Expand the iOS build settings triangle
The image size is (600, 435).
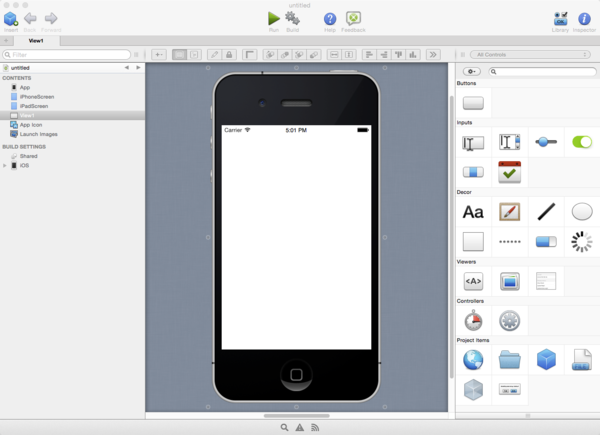pyautogui.click(x=5, y=166)
